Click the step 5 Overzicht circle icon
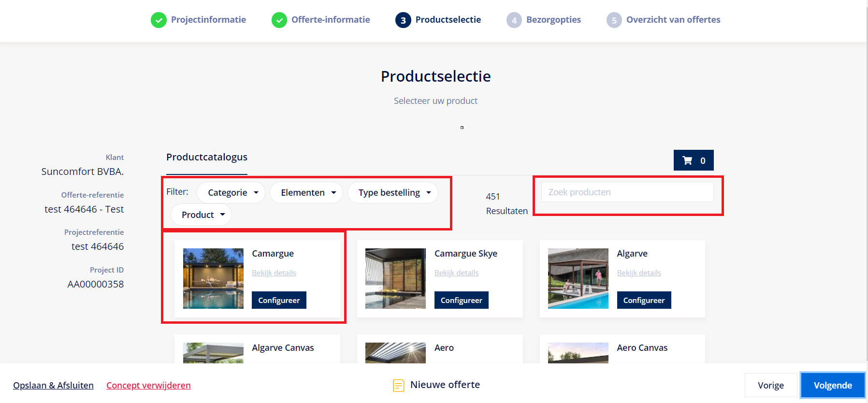Image resolution: width=868 pixels, height=403 pixels. 614,20
